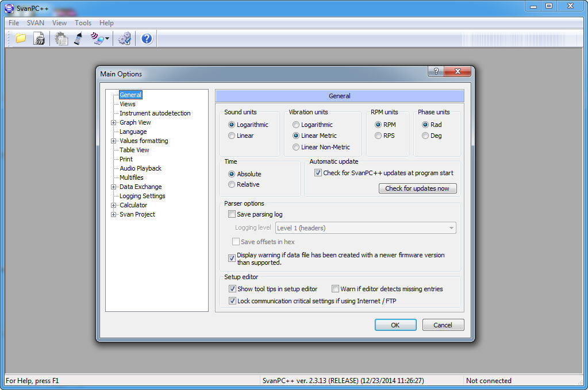Close the Main Options dialog

pos(457,71)
